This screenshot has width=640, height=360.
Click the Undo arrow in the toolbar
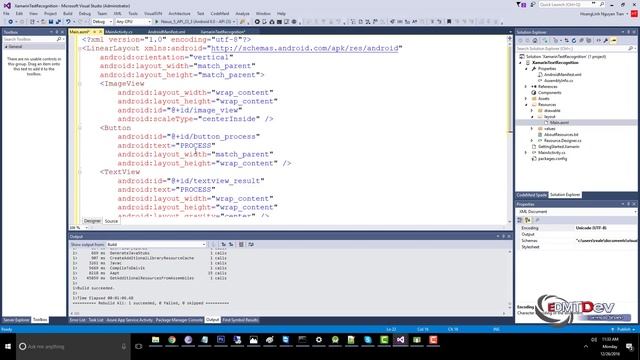point(68,21)
